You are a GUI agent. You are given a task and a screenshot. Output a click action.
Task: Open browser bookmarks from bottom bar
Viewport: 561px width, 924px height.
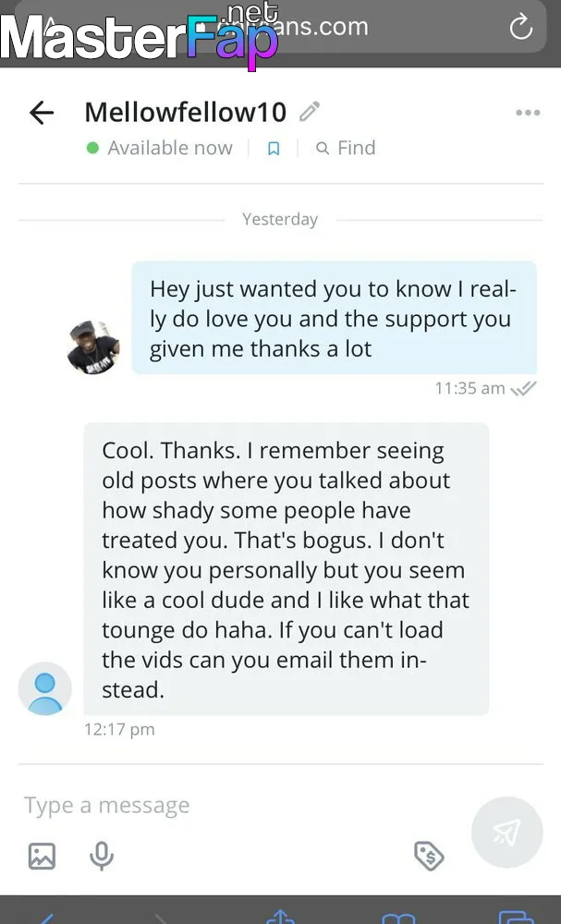[398, 917]
